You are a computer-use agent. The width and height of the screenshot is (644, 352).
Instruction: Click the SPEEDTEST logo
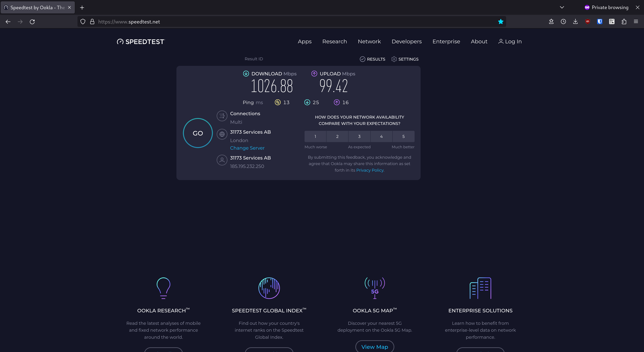pyautogui.click(x=141, y=41)
